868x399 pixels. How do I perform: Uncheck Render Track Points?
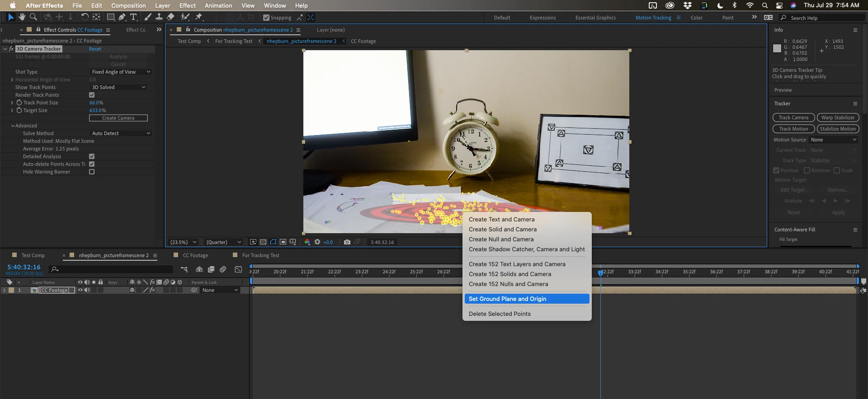(92, 95)
